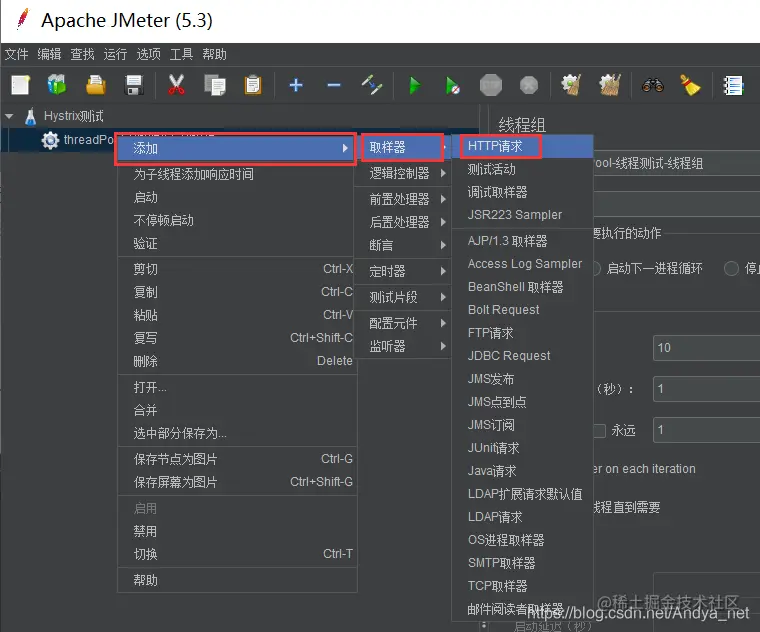Click the Shutdown threads icon
Viewport: 760px width, 632px height.
pos(528,86)
